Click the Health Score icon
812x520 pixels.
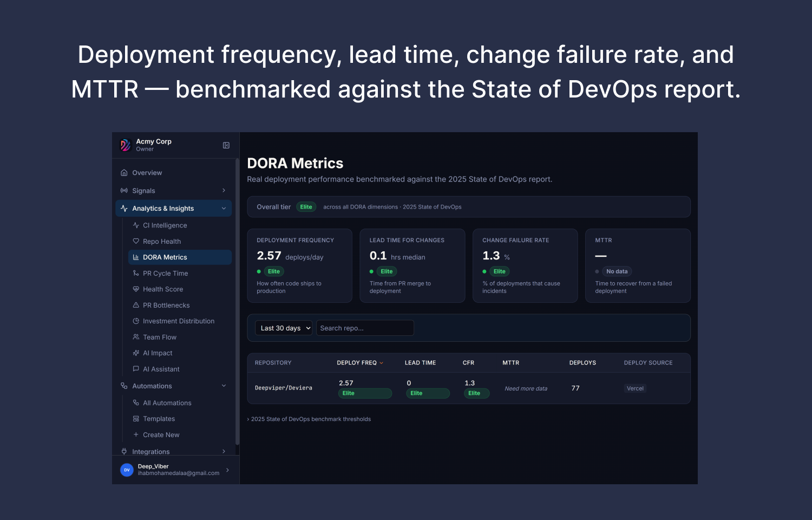click(x=136, y=289)
